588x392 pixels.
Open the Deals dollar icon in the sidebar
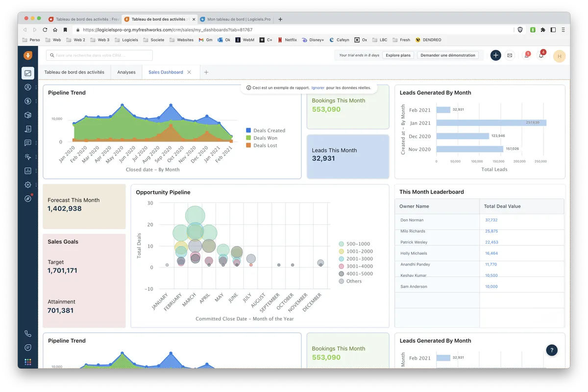[28, 101]
